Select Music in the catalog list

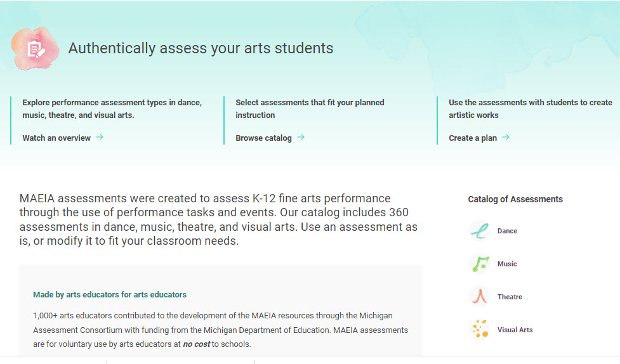pyautogui.click(x=507, y=264)
